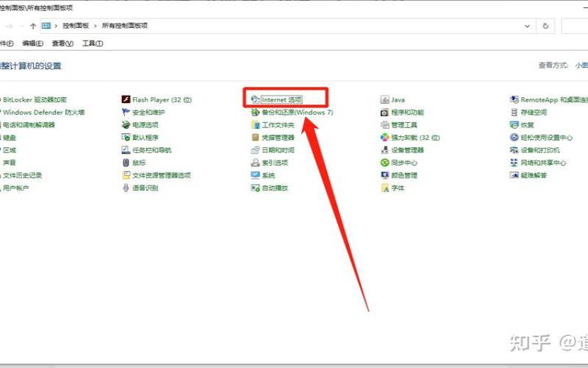This screenshot has height=368, width=588.
Task: Open 备份和还原(Windows 7) link
Action: [297, 113]
